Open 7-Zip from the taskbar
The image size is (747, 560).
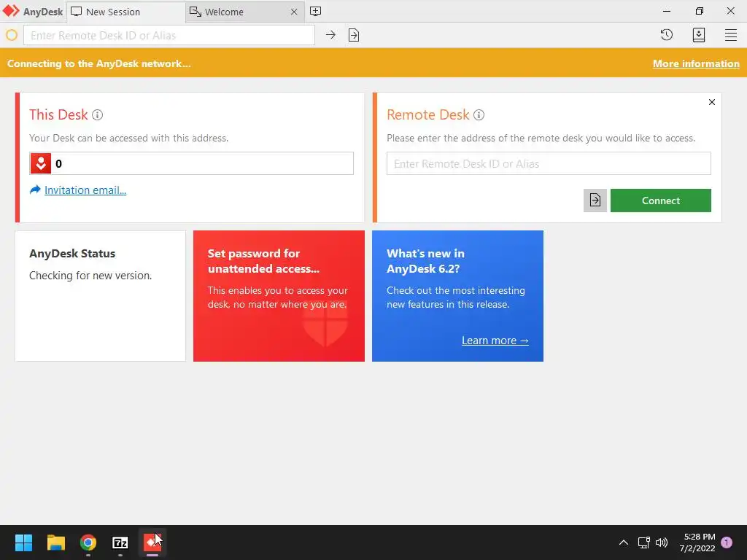120,542
